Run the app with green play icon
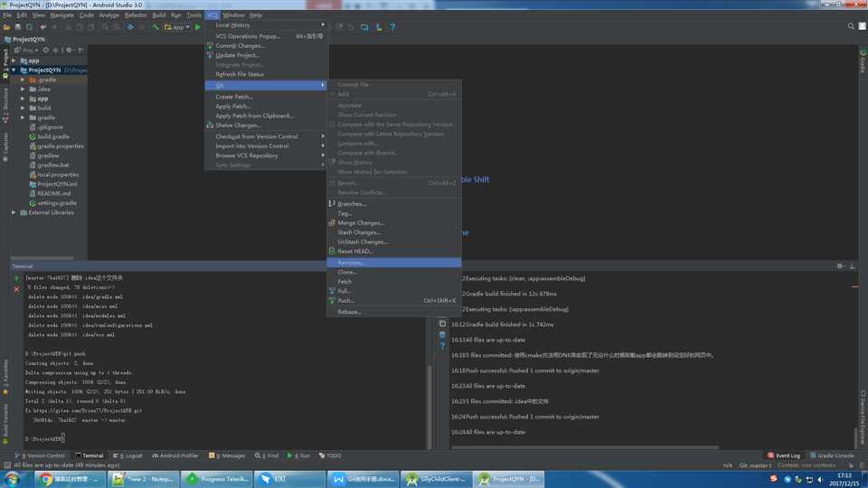Viewport: 868px width, 488px height. point(198,27)
